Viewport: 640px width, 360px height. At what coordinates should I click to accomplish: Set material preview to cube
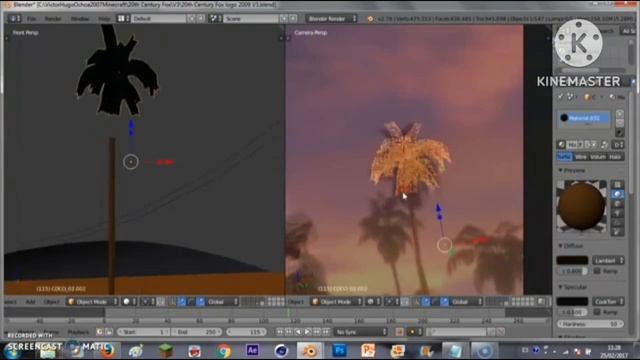[x=617, y=204]
